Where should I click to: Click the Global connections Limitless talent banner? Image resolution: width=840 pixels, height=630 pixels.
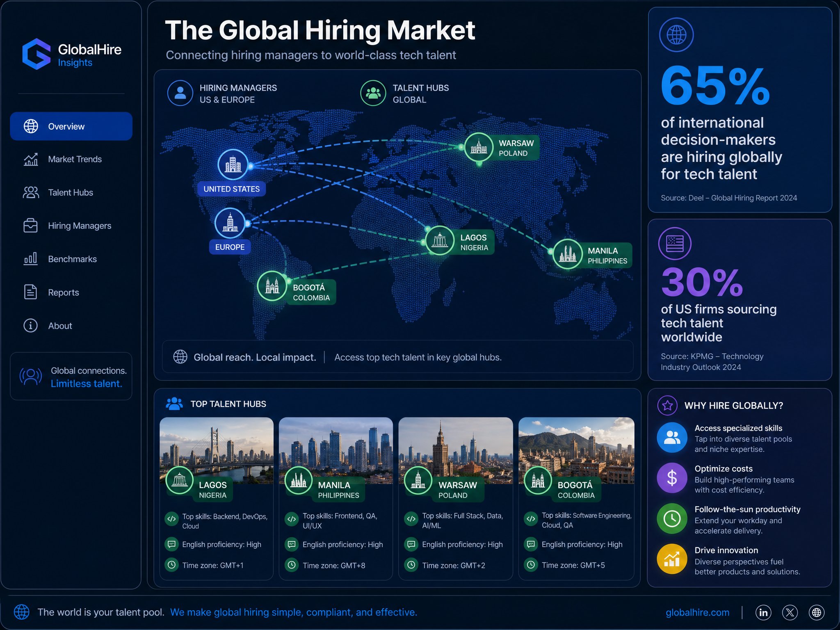(71, 376)
